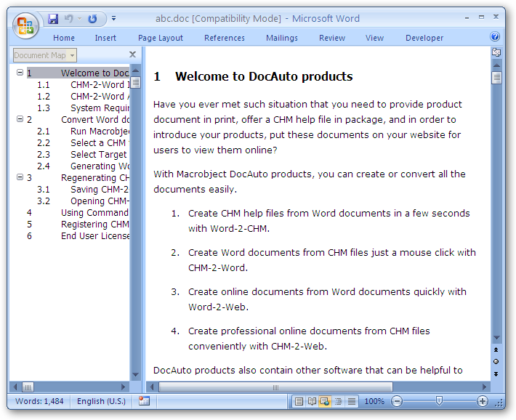Go to heading 2.1 Run Macrobject
This screenshot has width=516, height=420.
pos(84,132)
